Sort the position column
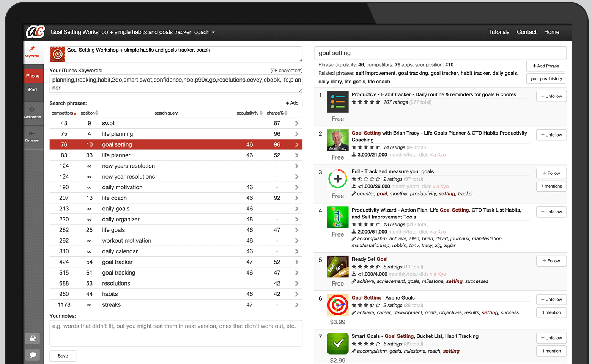The width and height of the screenshot is (592, 364). click(97, 113)
